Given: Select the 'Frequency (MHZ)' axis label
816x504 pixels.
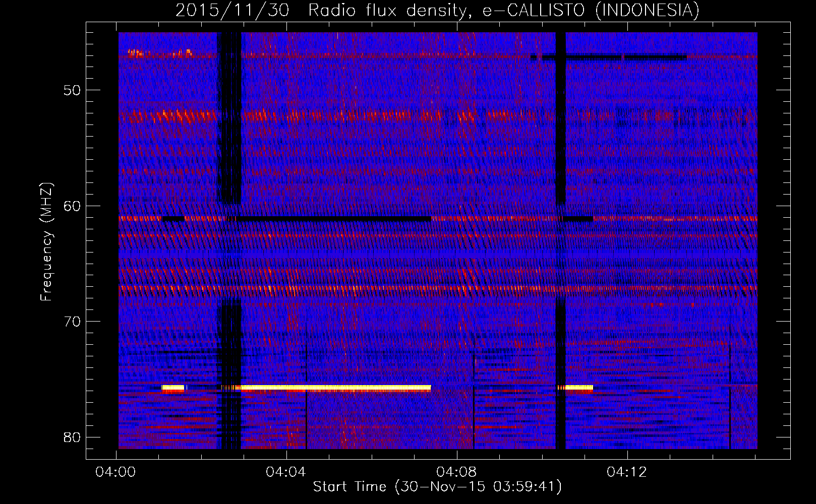Looking at the screenshot, I should click(46, 242).
